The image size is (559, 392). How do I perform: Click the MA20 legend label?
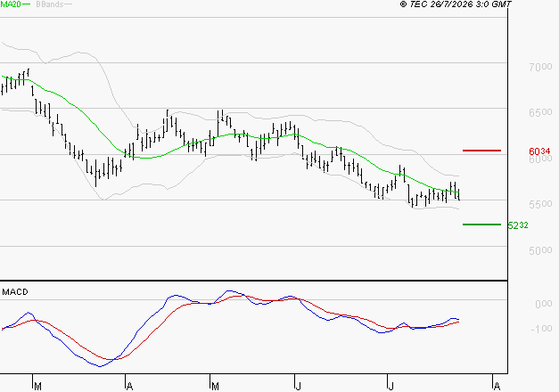(11, 4)
